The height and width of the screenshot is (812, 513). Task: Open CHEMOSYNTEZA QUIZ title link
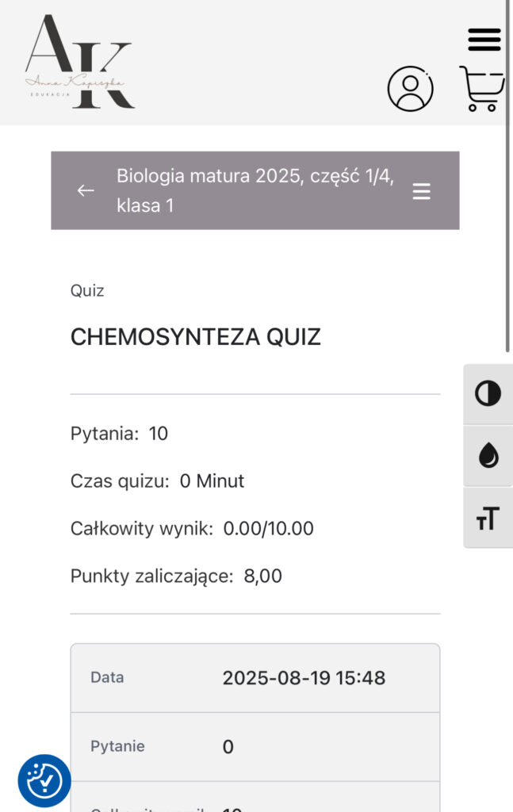click(195, 336)
